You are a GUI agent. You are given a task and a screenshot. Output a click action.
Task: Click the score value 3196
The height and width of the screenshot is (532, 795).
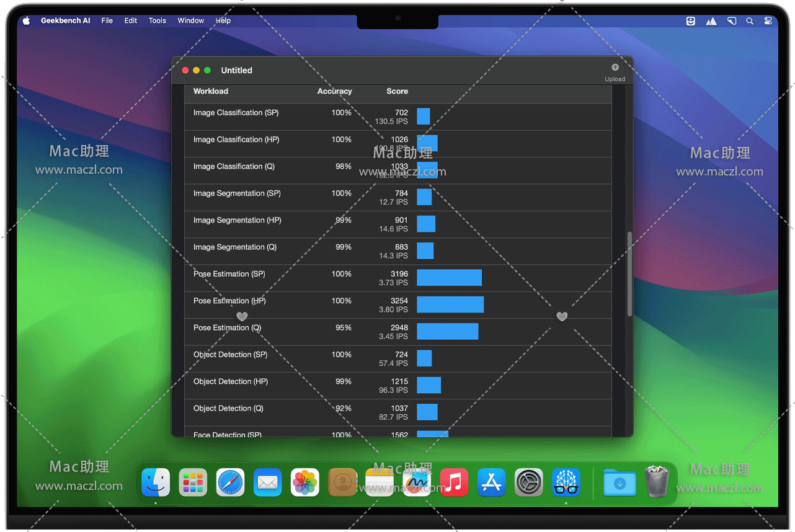point(399,274)
